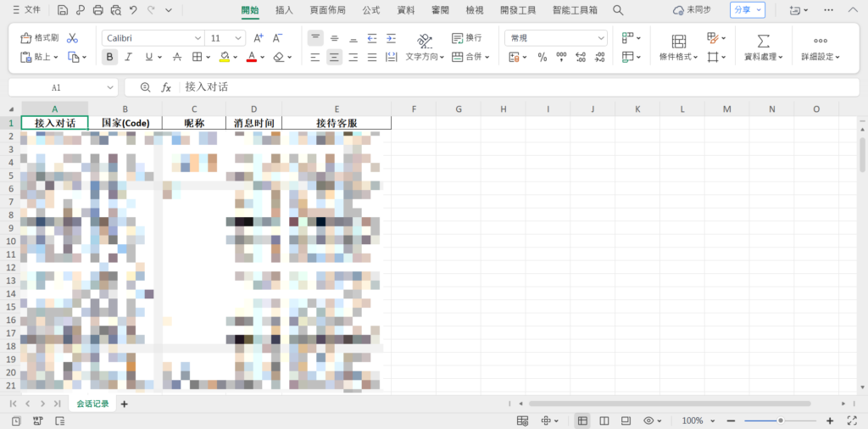Open the 文件 file menu button

click(x=26, y=10)
